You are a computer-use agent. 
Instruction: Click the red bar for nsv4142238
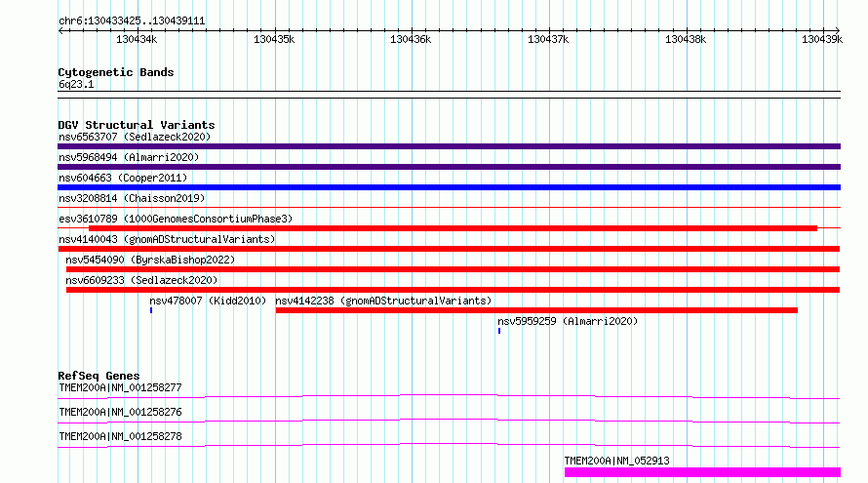click(536, 310)
